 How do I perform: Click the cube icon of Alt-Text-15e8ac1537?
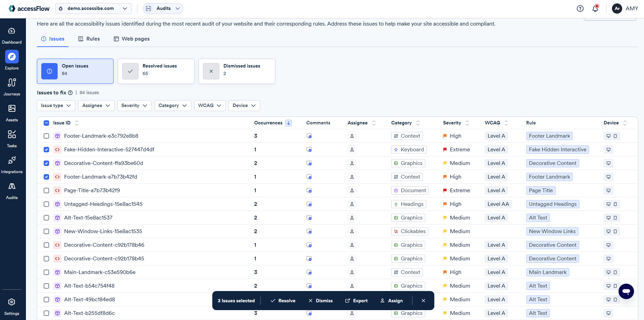57,218
